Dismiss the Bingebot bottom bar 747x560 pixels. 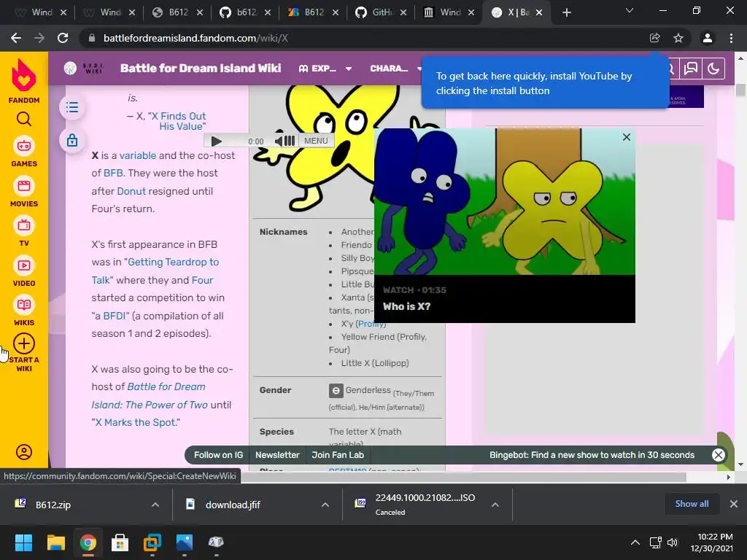[x=719, y=455]
